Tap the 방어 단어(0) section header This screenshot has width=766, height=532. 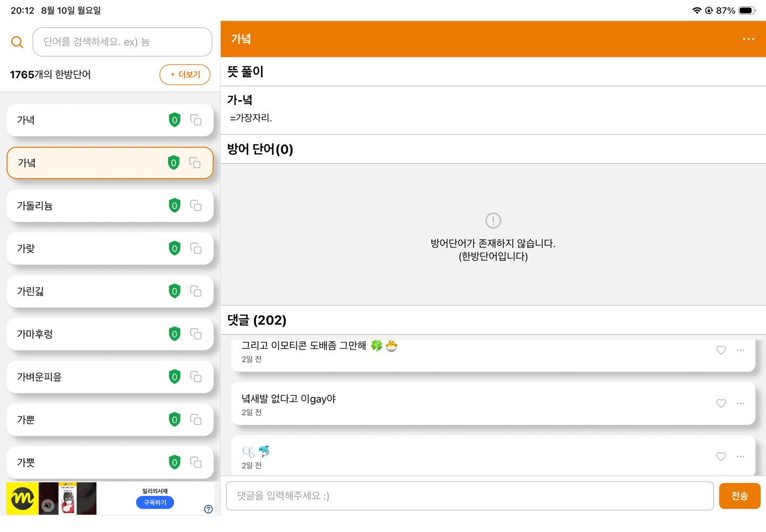click(x=260, y=149)
